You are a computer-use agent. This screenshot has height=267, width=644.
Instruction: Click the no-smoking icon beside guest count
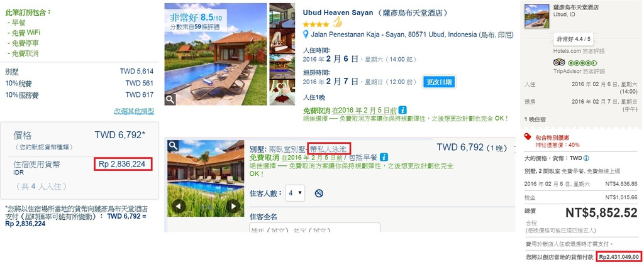(319, 193)
